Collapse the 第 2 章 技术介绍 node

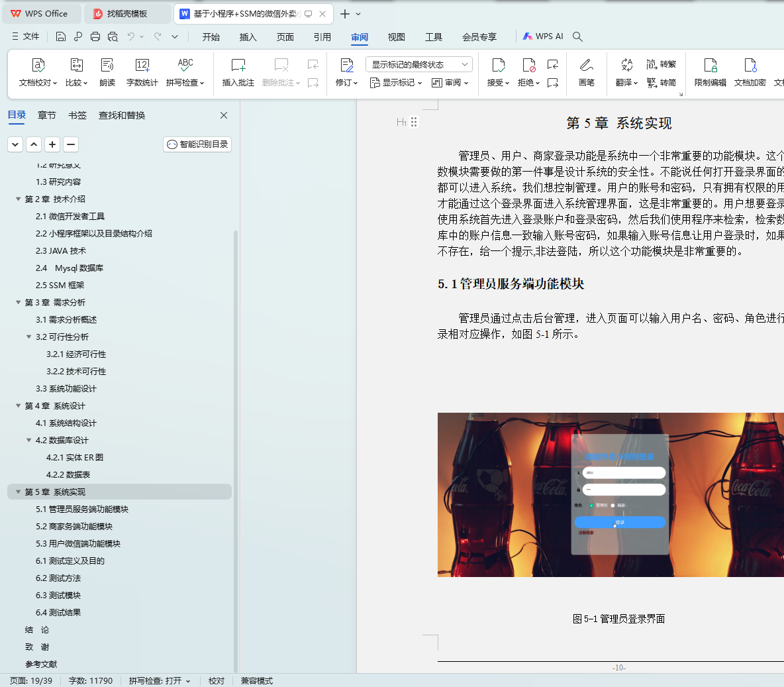(18, 199)
